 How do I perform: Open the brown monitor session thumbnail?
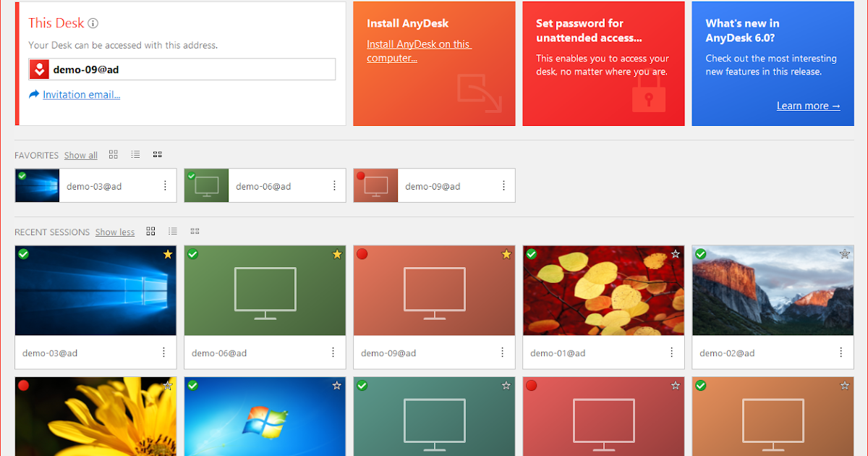(773, 416)
